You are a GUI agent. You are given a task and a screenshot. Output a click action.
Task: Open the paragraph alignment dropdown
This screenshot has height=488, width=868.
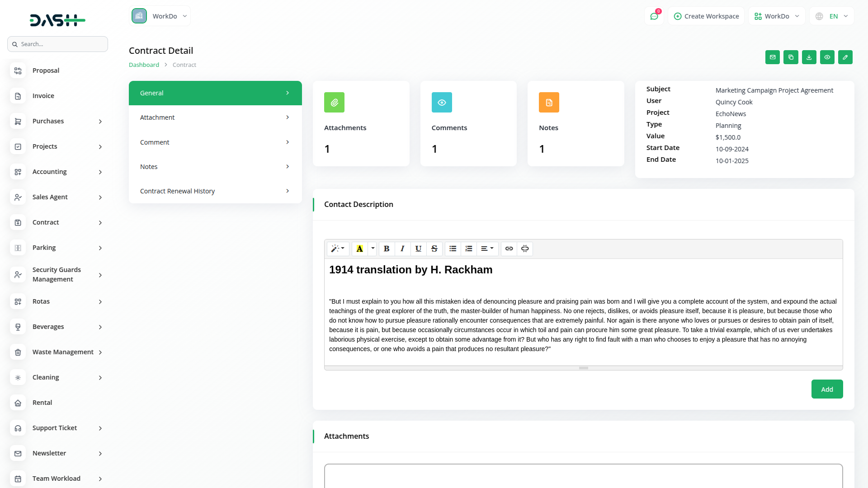pyautogui.click(x=487, y=249)
